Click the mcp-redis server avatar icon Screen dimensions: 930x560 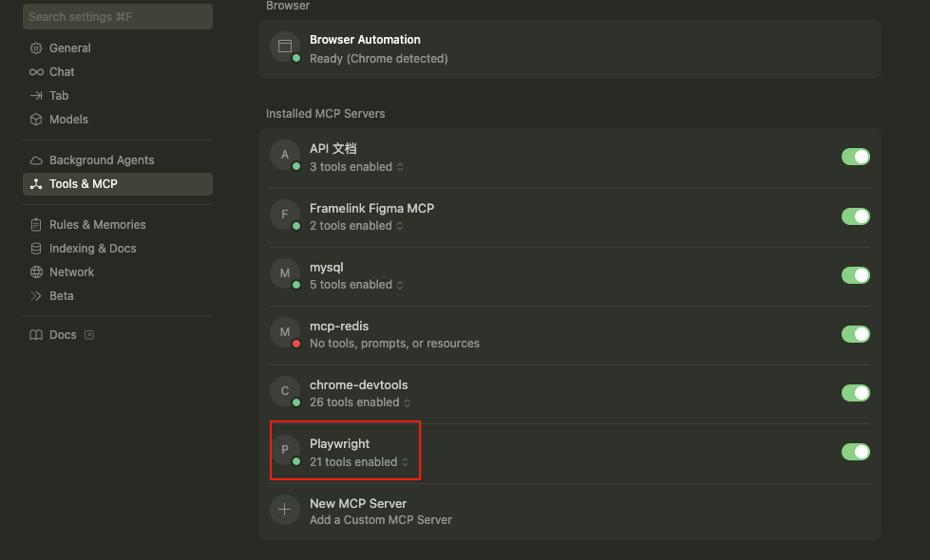click(285, 332)
